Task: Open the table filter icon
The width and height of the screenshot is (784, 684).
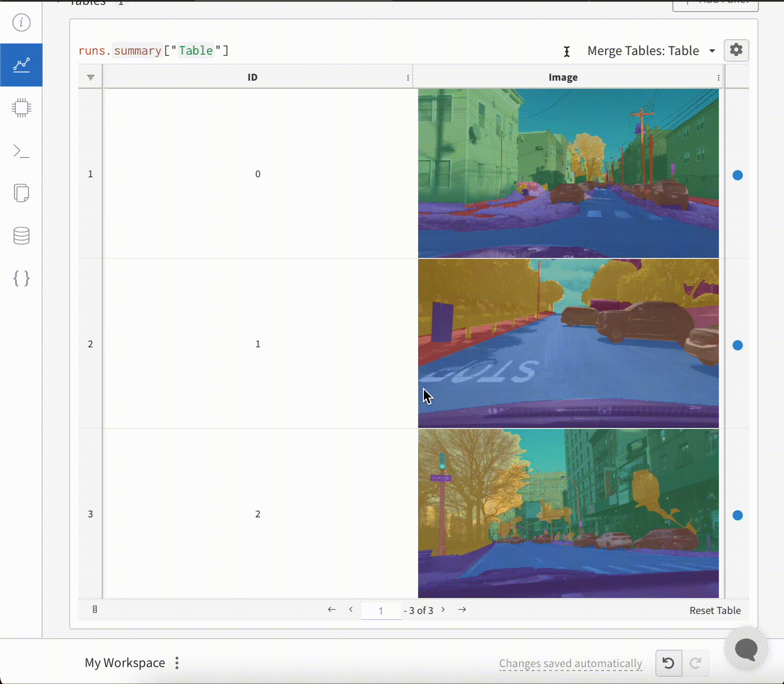Action: [90, 77]
